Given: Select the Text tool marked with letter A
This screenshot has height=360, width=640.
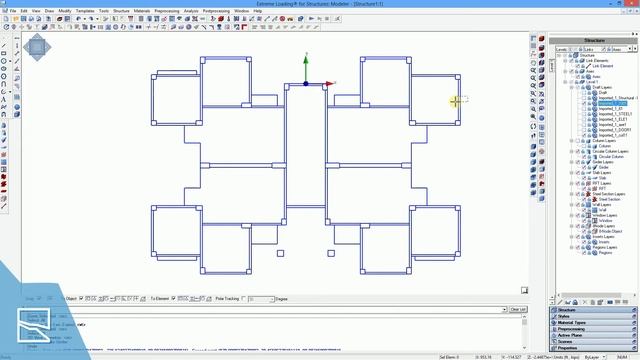Looking at the screenshot, I should click(x=4, y=99).
